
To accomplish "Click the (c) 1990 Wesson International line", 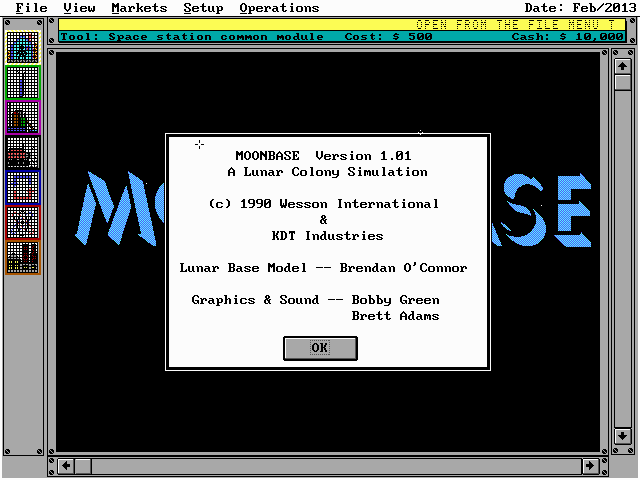I will coord(324,204).
